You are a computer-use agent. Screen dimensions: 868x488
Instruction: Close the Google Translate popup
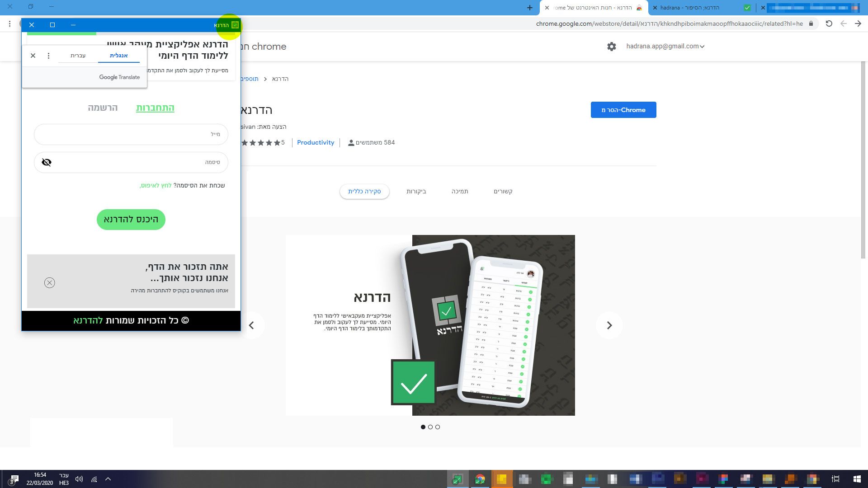click(x=33, y=56)
